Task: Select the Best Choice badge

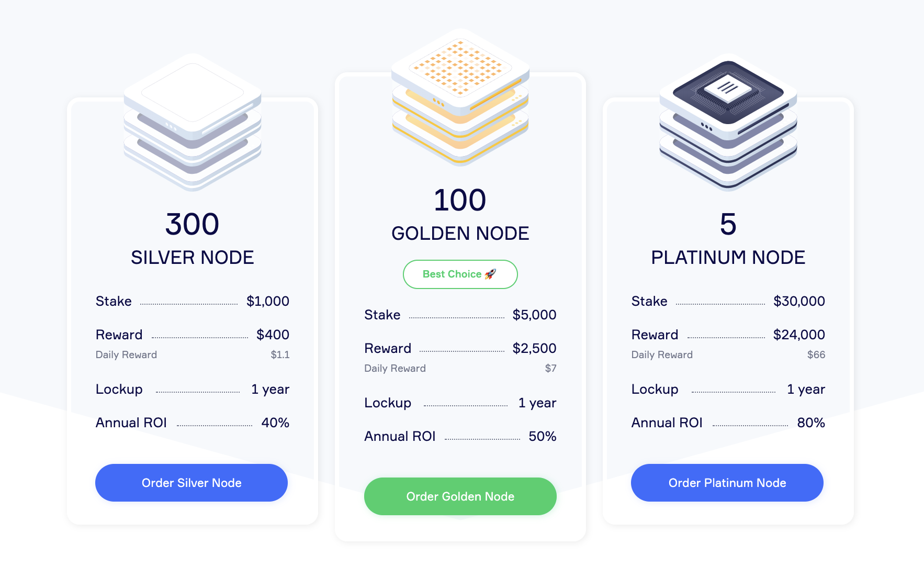Action: (460, 274)
